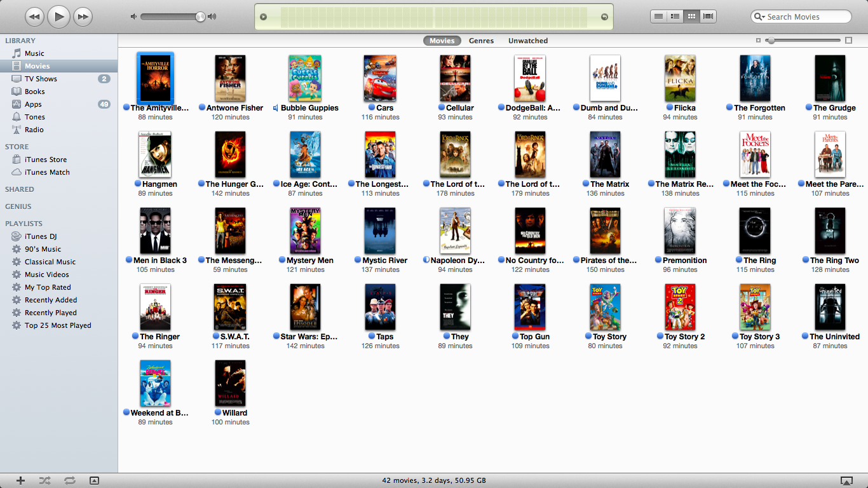Switch to Album List view
The width and height of the screenshot is (868, 488).
[x=675, y=17]
